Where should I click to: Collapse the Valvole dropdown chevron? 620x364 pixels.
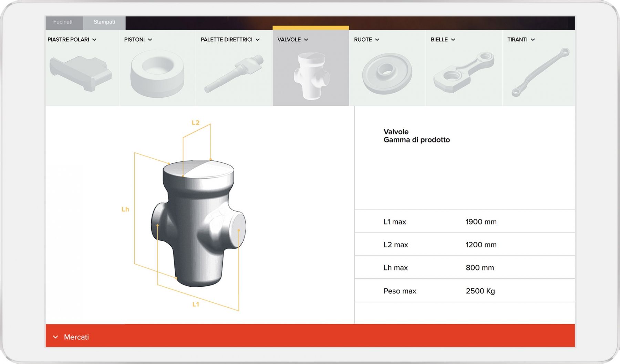coord(306,40)
